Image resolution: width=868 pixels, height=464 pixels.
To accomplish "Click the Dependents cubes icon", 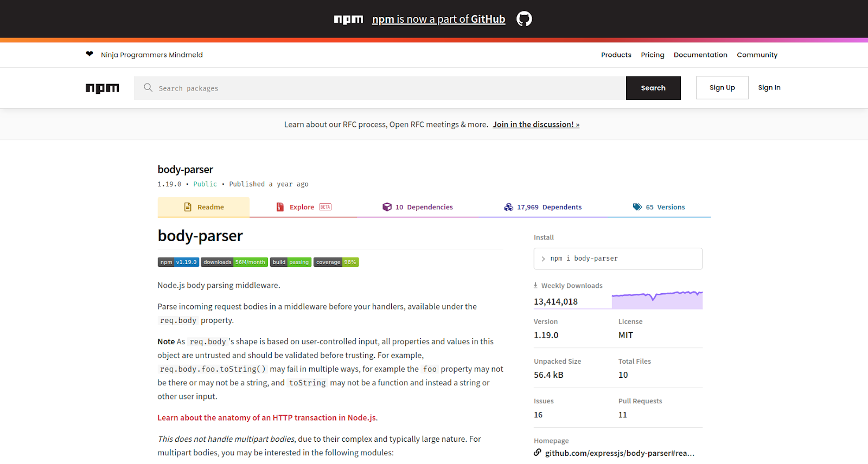I will pyautogui.click(x=508, y=207).
